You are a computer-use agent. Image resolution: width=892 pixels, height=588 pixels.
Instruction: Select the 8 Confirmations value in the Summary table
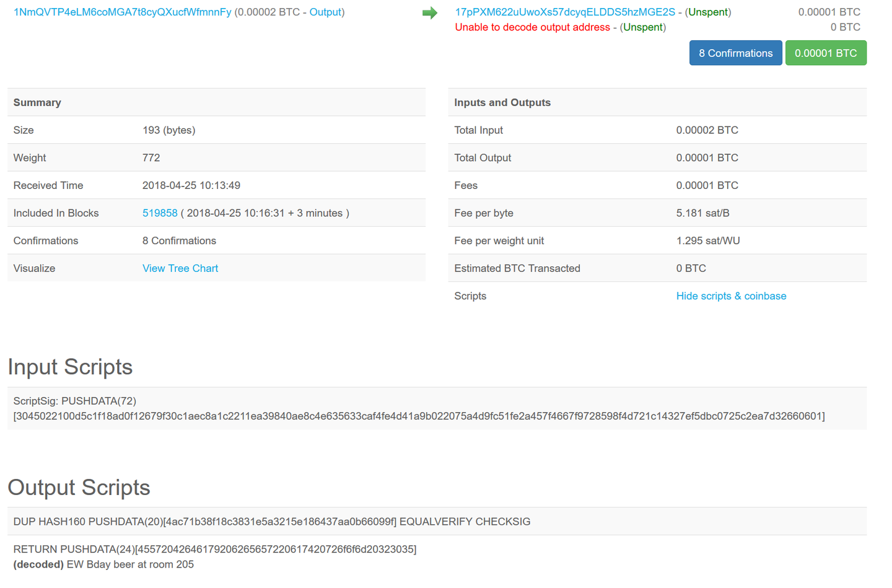coord(180,241)
